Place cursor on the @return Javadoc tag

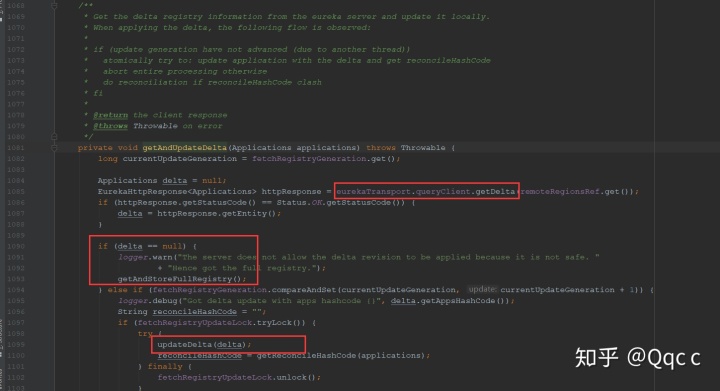(x=111, y=115)
